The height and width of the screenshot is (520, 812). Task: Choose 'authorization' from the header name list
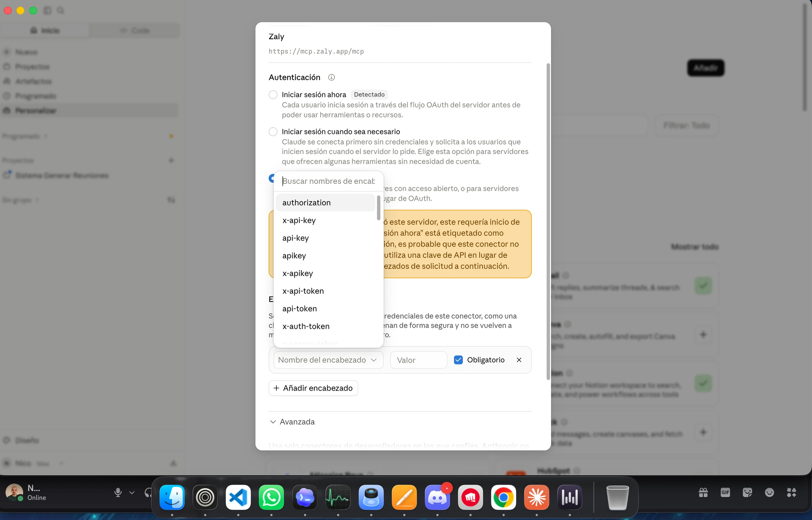pyautogui.click(x=325, y=202)
